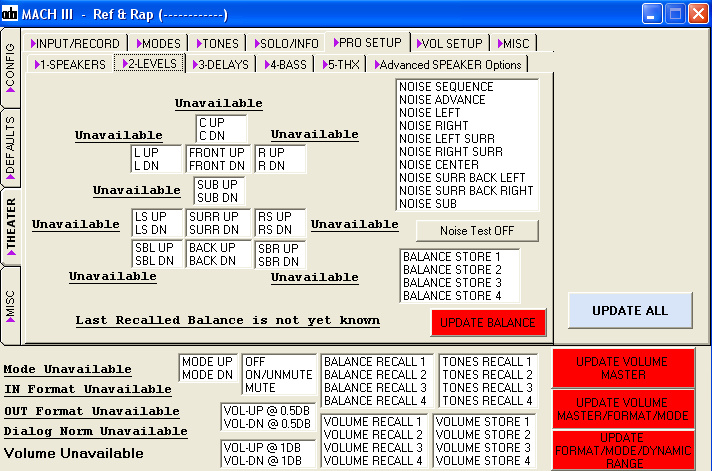Viewport: 712px width, 471px height.
Task: Click UPDATE VOLUME MASTER/FORMAT/MODE button
Action: (x=623, y=409)
